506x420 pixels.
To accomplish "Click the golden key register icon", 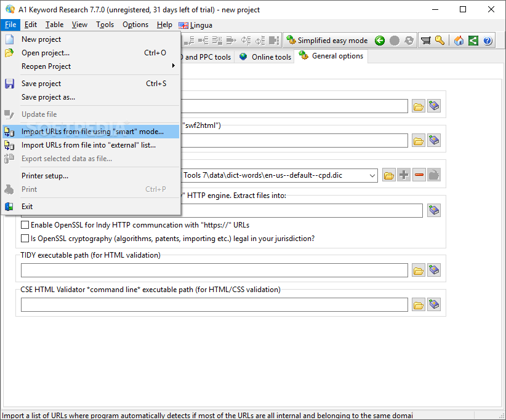I will [440, 41].
